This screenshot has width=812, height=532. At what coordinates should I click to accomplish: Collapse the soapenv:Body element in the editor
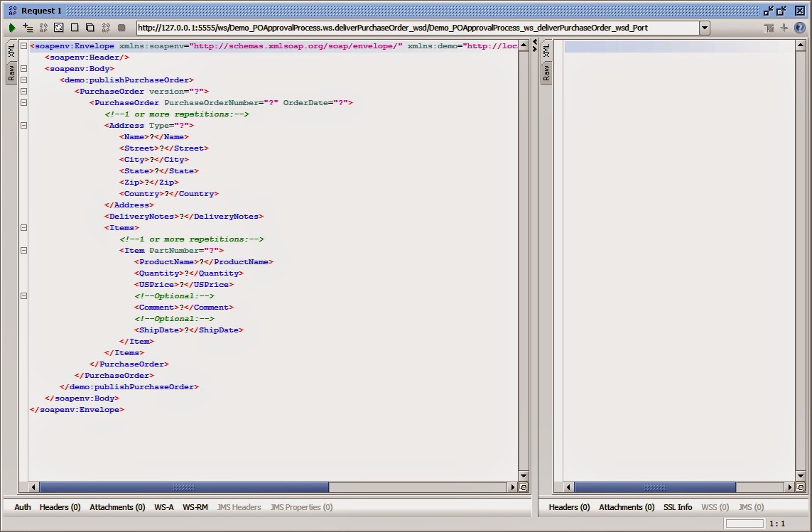coord(23,68)
